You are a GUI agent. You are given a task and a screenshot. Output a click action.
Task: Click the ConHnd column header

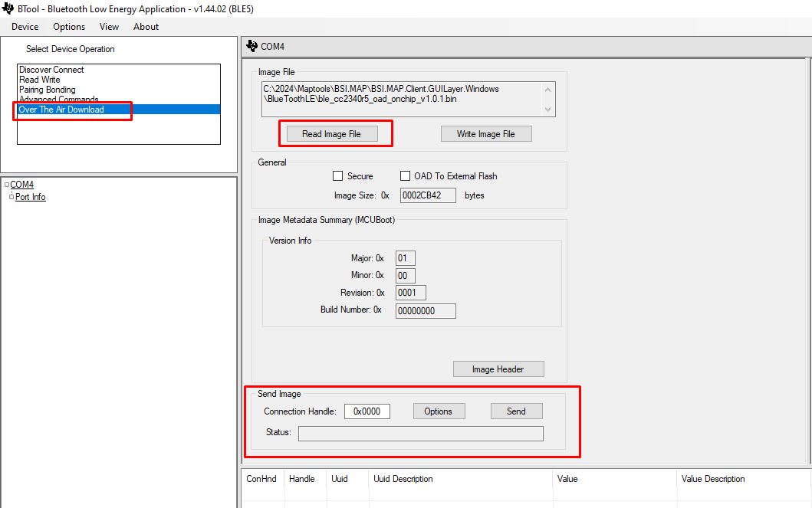(261, 479)
